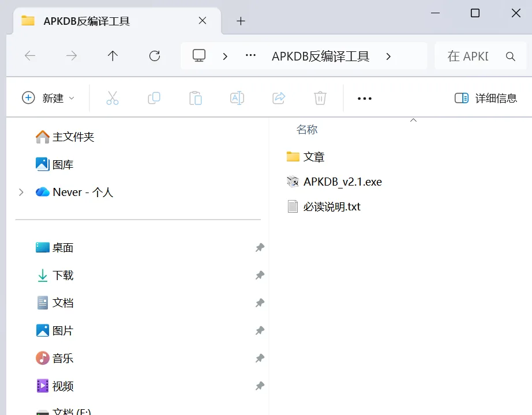Select the APKDB_v2.1.exe file
The height and width of the screenshot is (415, 532).
pyautogui.click(x=334, y=182)
